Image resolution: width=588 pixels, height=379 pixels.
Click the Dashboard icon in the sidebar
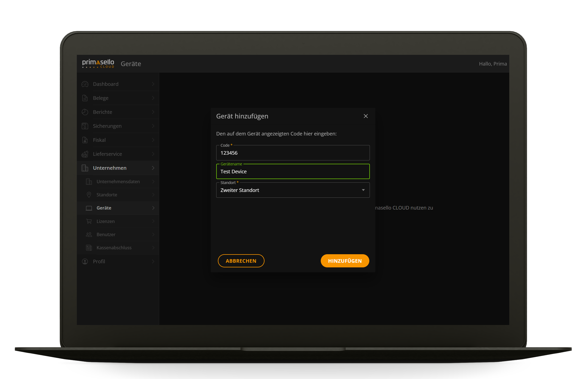click(x=85, y=84)
